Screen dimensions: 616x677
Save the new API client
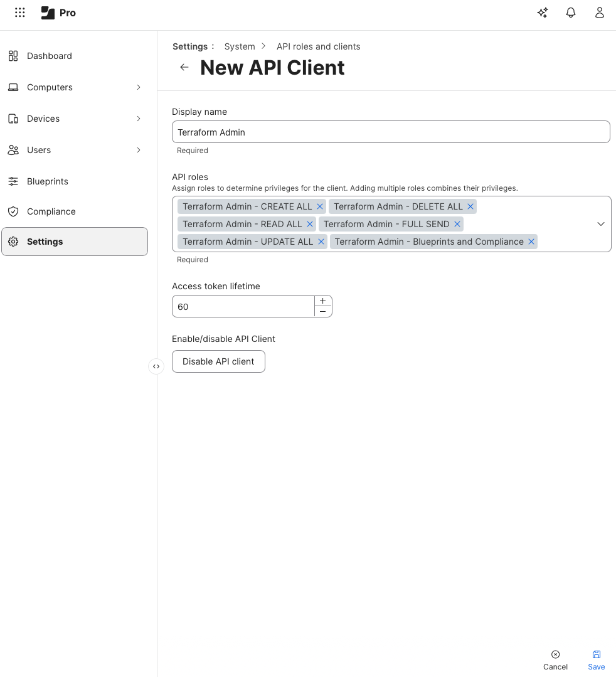click(x=596, y=660)
